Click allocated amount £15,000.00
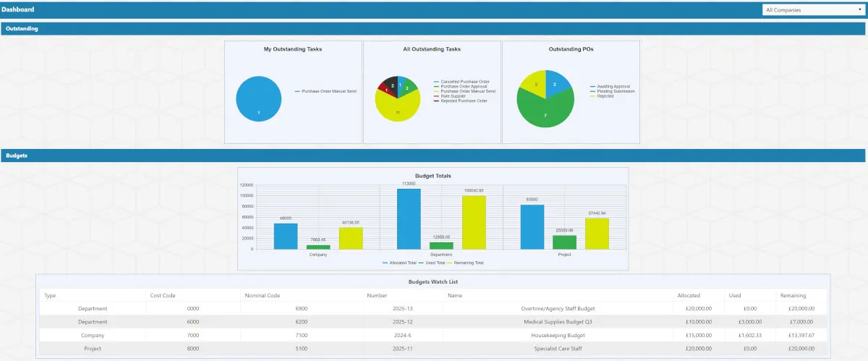Screen dimensions: 868x361 pos(698,335)
